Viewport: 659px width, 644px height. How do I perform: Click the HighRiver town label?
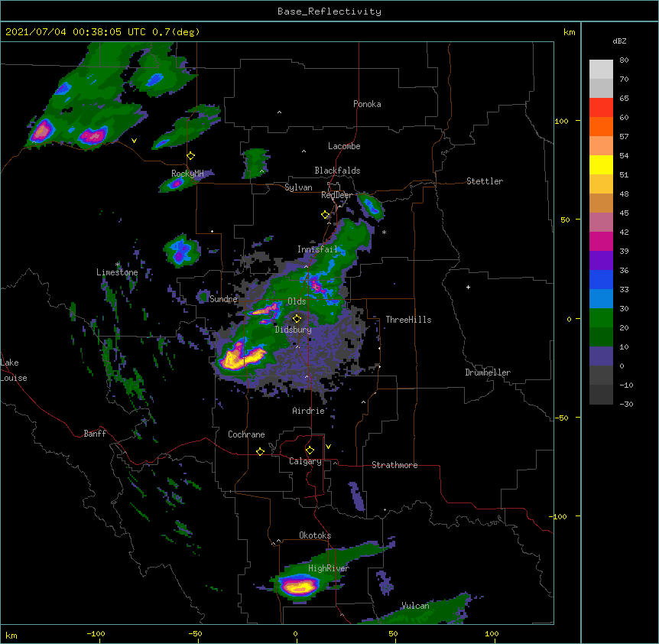coord(328,568)
